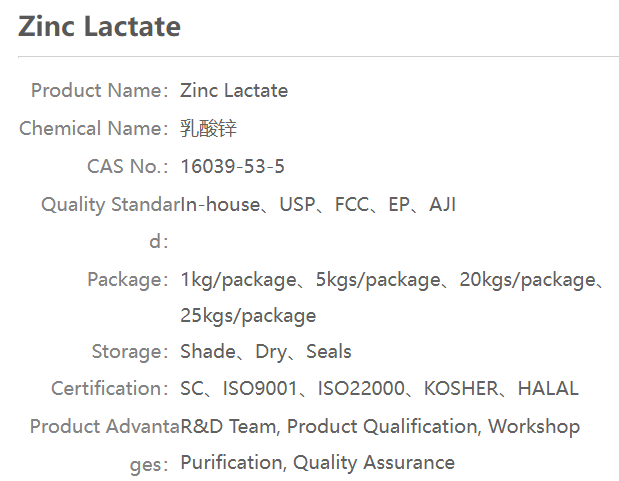Click the Chinese chemical name 乳酸锌
Viewport: 619px width, 481px height.
click(208, 129)
